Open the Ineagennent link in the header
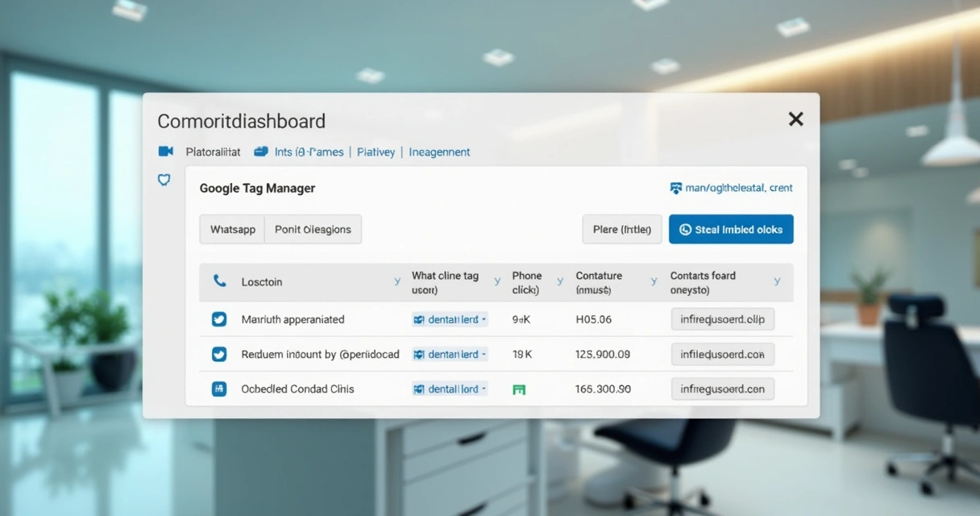The width and height of the screenshot is (980, 516). tap(439, 152)
